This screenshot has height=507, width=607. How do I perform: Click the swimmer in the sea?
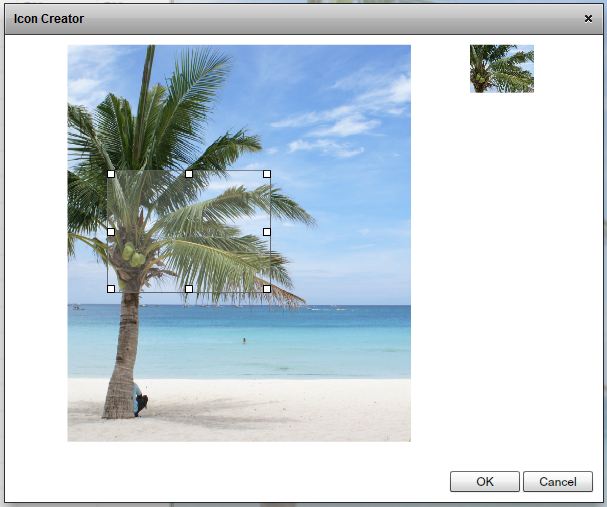coord(243,341)
